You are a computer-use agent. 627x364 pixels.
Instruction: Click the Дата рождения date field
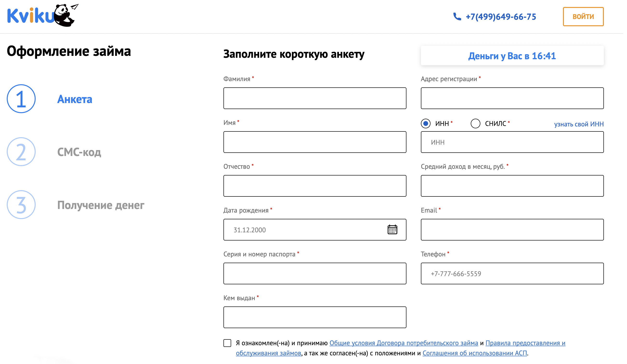point(315,230)
